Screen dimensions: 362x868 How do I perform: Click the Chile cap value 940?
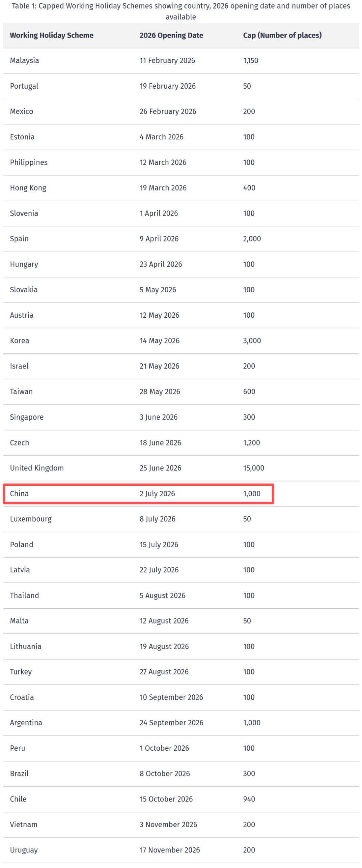point(249,799)
